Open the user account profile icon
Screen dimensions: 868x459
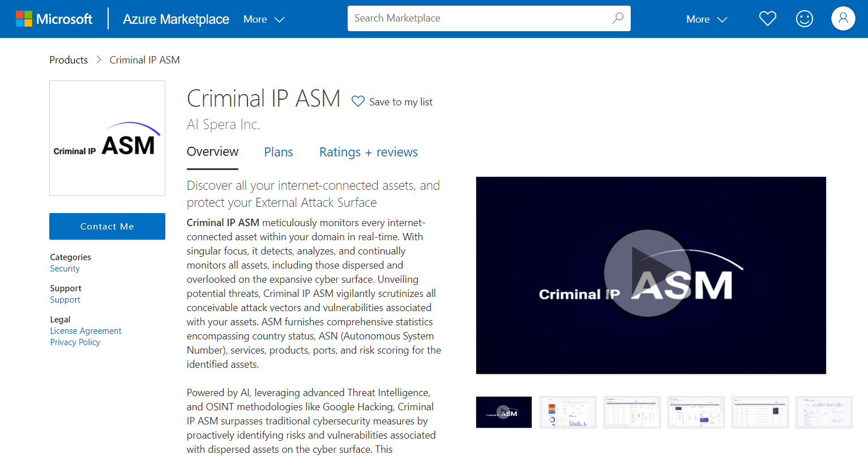tap(843, 19)
